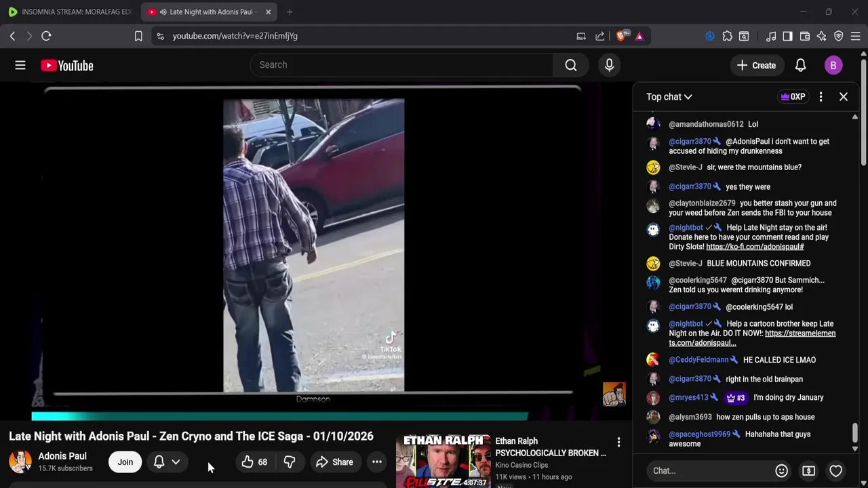Close the live chat panel
868x488 pixels.
[844, 97]
